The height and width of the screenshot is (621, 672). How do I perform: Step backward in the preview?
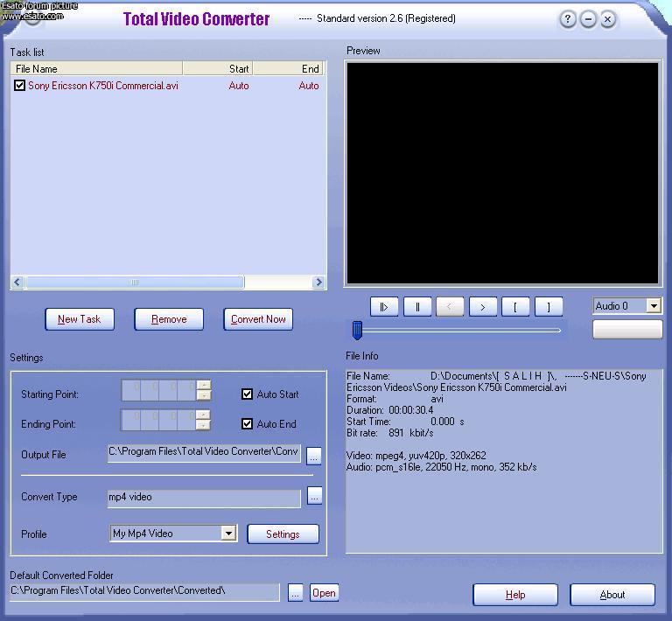pos(450,307)
